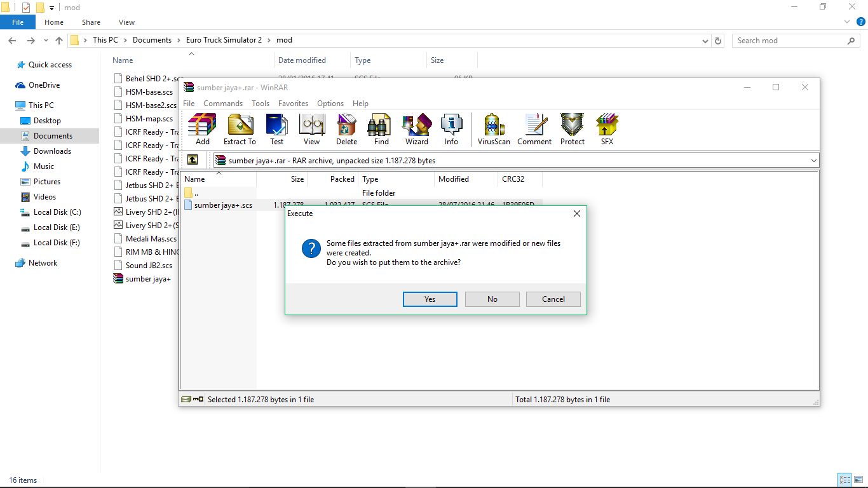Open the Comment tool
The height and width of the screenshot is (488, 868).
coord(534,130)
